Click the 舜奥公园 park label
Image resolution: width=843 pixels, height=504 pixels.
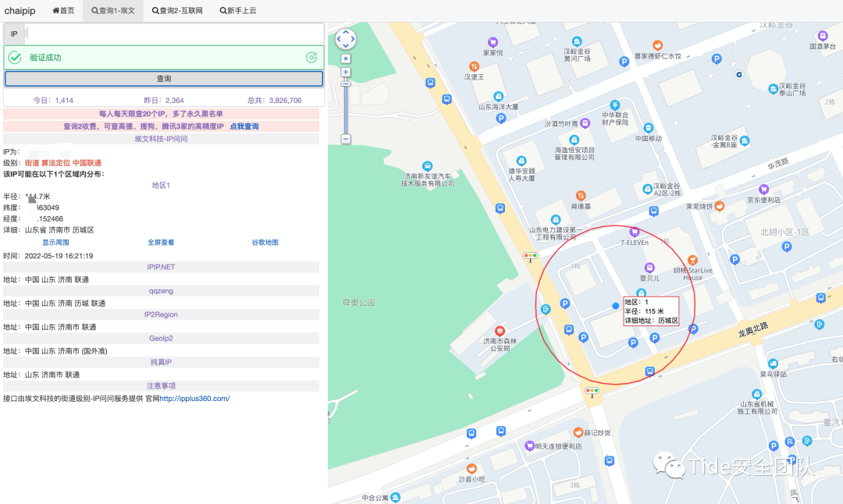pyautogui.click(x=358, y=303)
